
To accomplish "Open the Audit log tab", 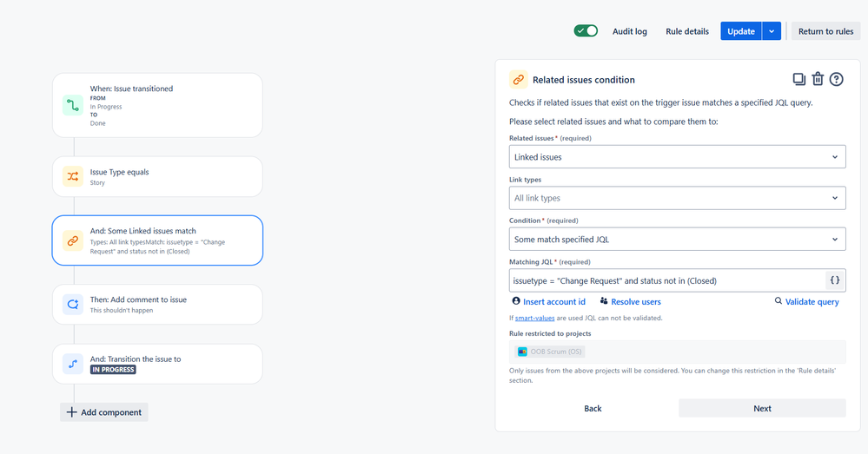I will click(629, 31).
